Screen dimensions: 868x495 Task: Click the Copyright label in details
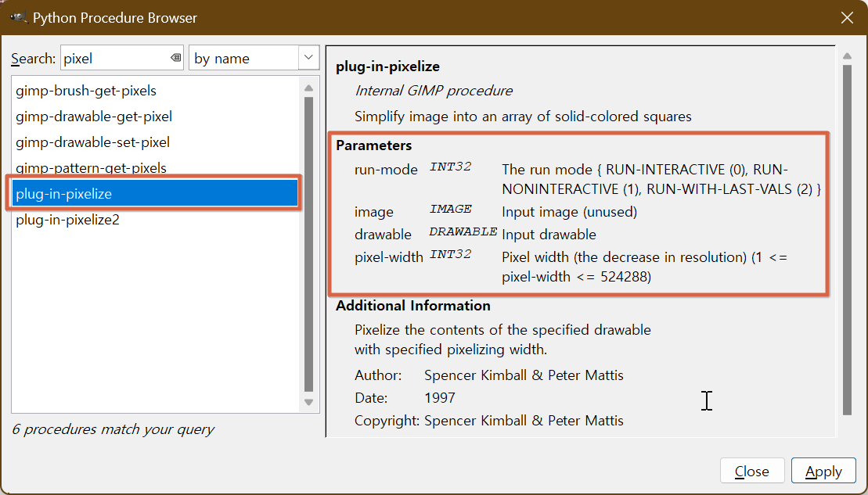(x=387, y=421)
